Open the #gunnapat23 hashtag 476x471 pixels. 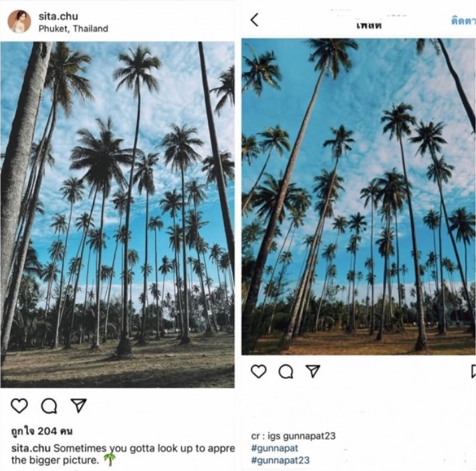click(x=280, y=460)
